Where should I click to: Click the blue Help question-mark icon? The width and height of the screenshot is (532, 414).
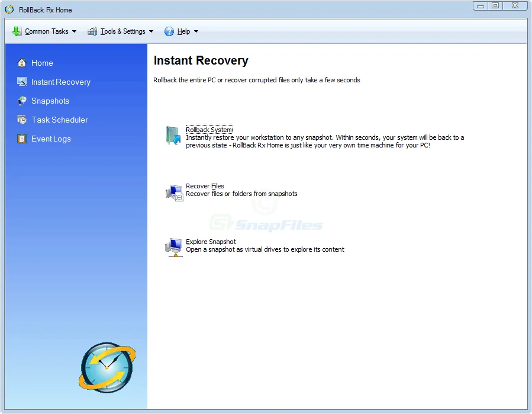pyautogui.click(x=169, y=31)
